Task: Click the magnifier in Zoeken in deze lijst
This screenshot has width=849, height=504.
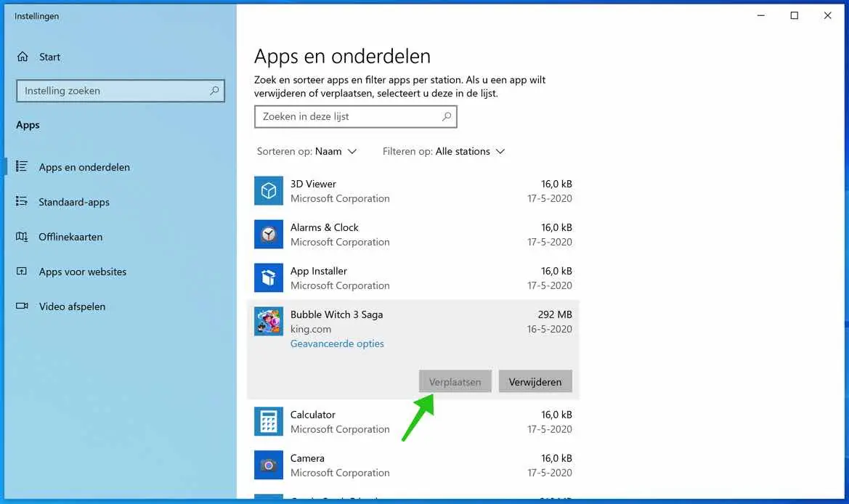Action: pyautogui.click(x=447, y=116)
